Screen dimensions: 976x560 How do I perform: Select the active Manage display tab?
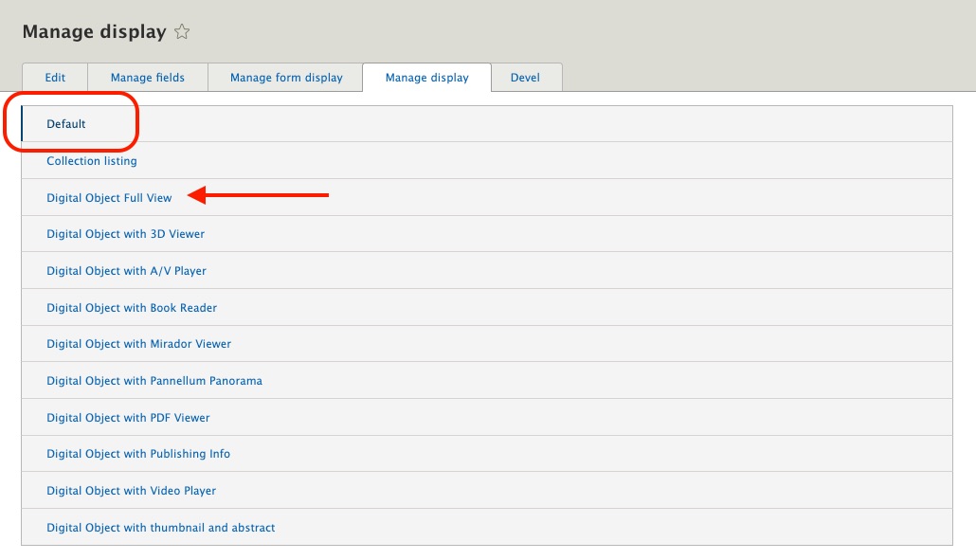coord(426,78)
